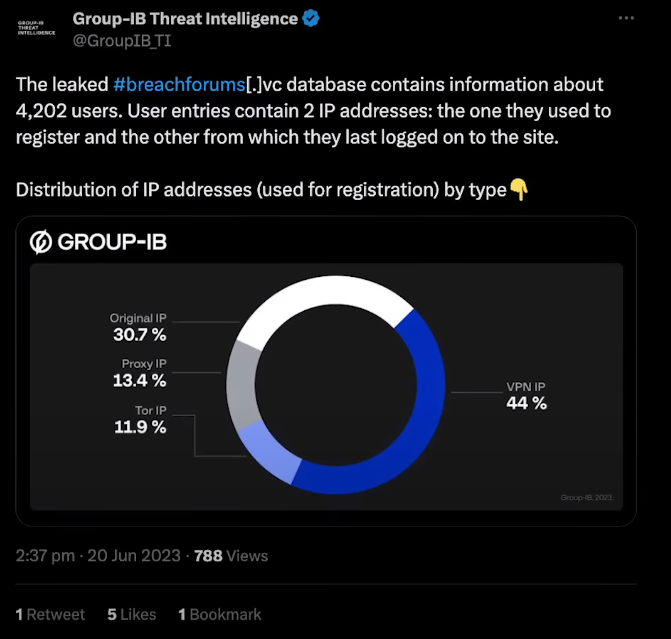Open the Group-IB Threat Intelligence profile name
Viewport: 671px width, 639px height.
tap(185, 19)
